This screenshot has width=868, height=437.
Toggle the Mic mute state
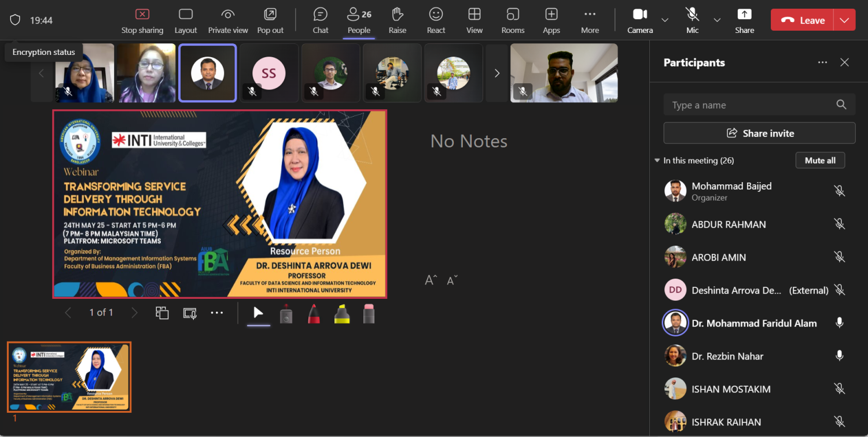pyautogui.click(x=692, y=20)
